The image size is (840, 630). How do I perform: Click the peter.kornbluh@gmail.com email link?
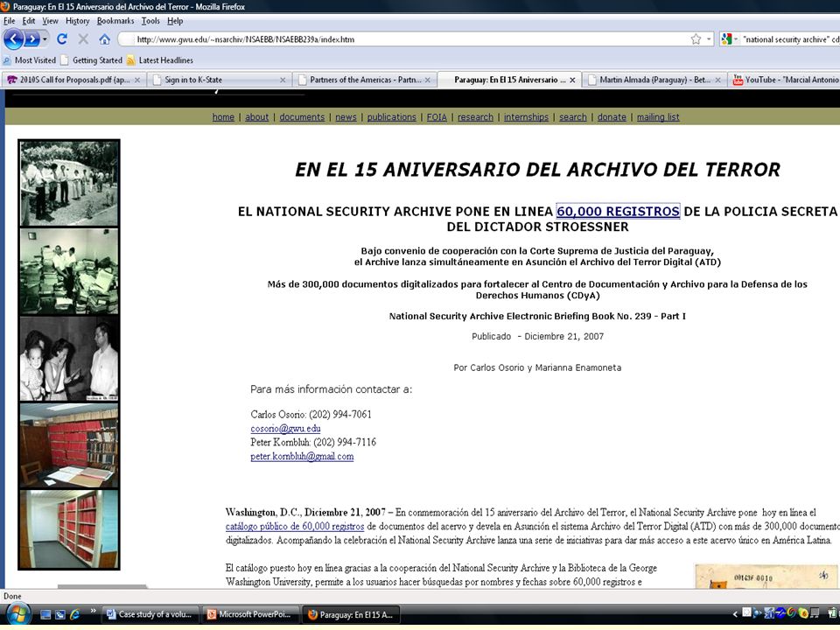[302, 456]
